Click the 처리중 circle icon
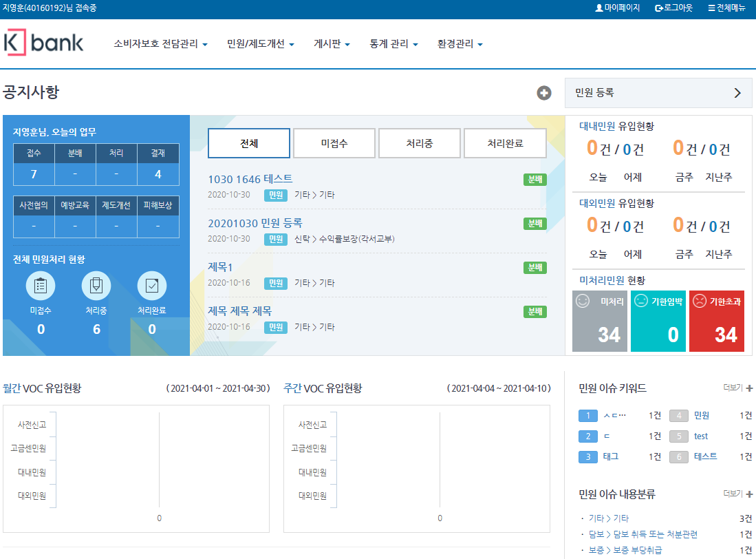The width and height of the screenshot is (756, 559). click(x=96, y=286)
